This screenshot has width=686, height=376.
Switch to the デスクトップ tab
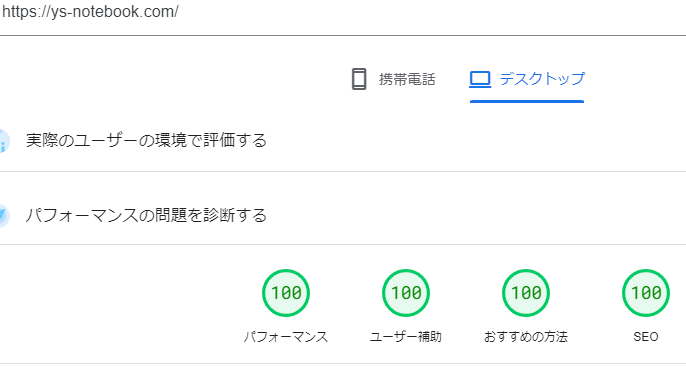pyautogui.click(x=527, y=80)
